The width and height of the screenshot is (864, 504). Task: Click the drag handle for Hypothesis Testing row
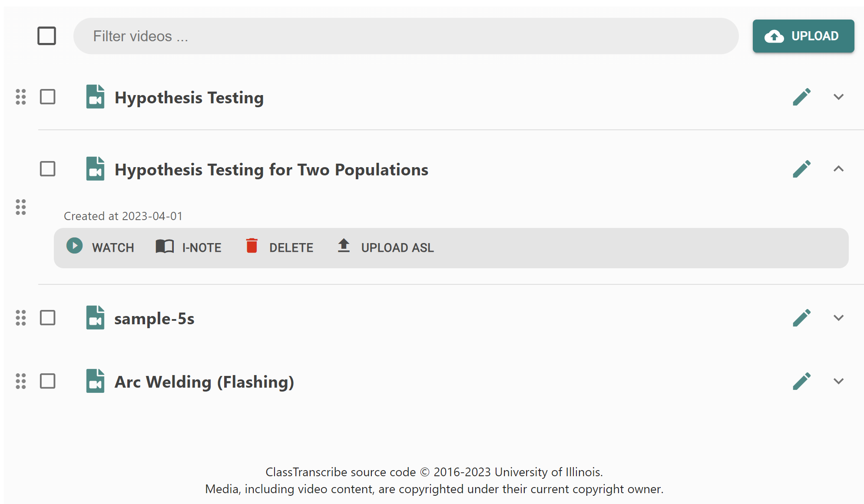[21, 97]
